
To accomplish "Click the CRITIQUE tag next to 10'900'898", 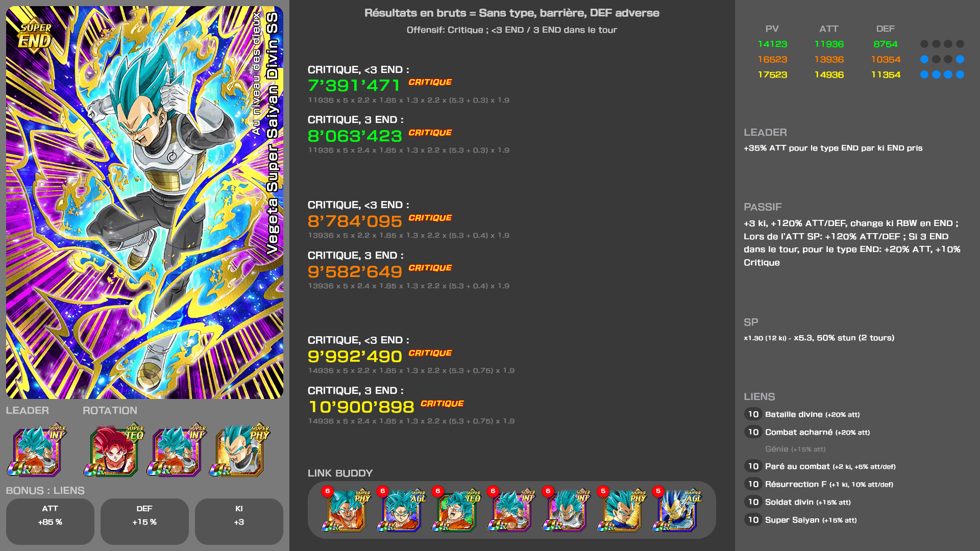I will coord(442,404).
